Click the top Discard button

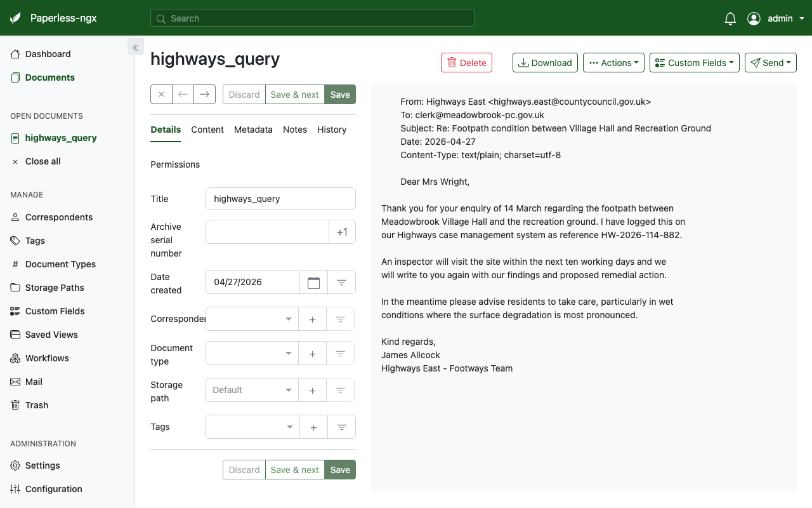pyautogui.click(x=244, y=95)
